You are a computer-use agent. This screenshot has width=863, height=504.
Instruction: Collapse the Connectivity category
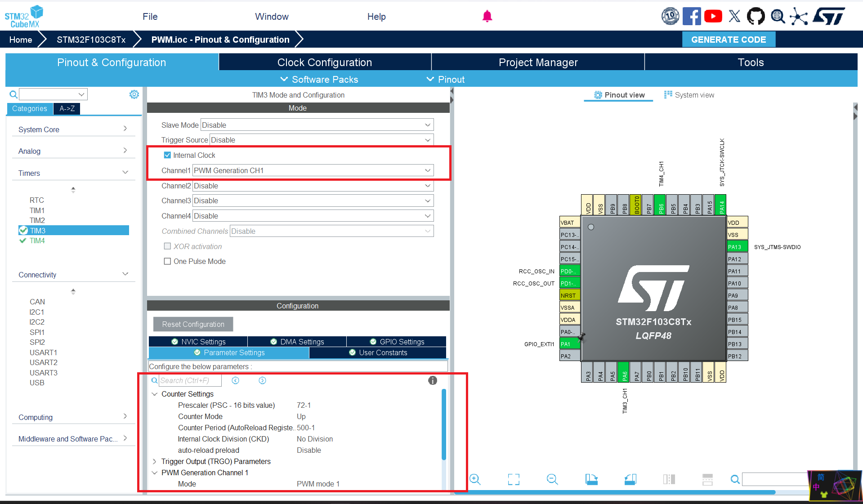point(73,275)
